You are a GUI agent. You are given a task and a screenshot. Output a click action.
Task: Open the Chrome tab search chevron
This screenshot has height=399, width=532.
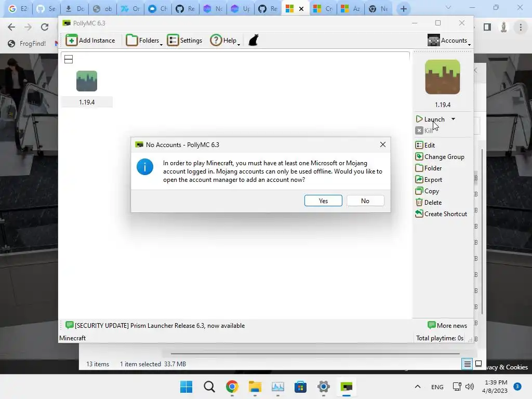(x=448, y=7)
